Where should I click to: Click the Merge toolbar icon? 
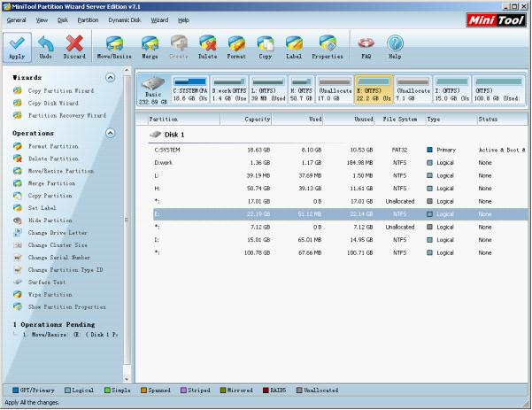click(x=150, y=47)
